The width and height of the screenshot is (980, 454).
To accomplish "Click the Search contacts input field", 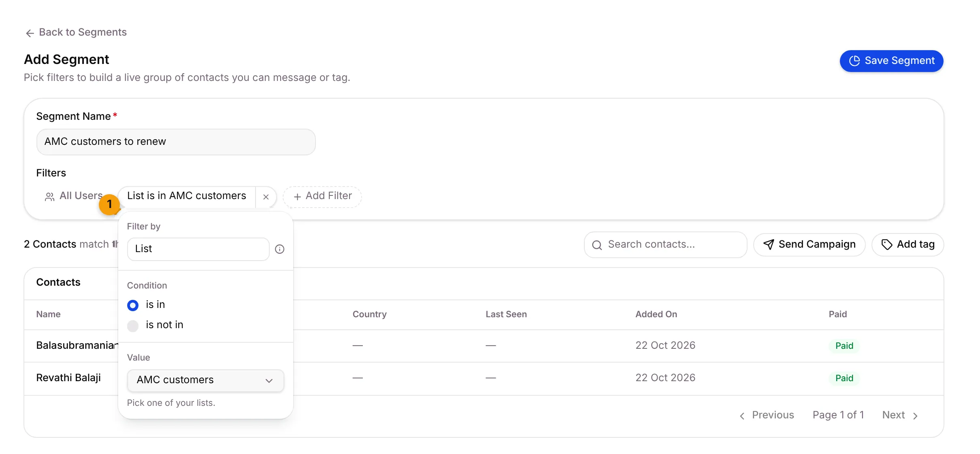I will point(665,244).
